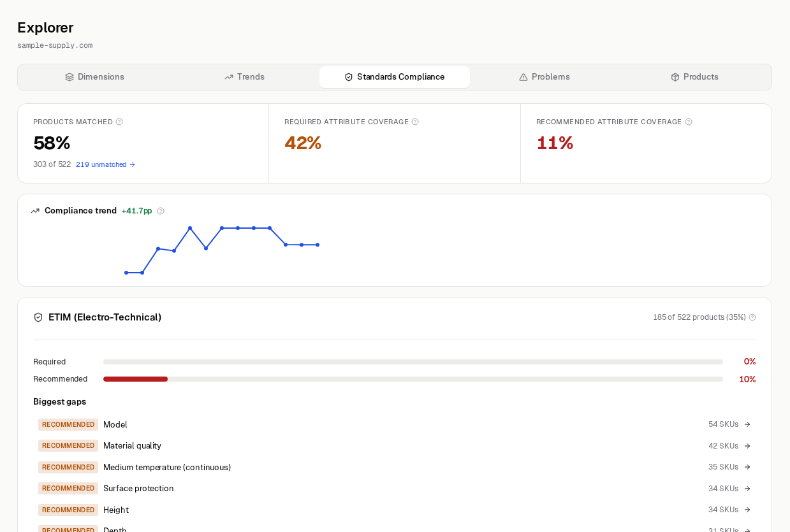Click the Products box icon
Screen dimensions: 790x532
click(x=675, y=77)
